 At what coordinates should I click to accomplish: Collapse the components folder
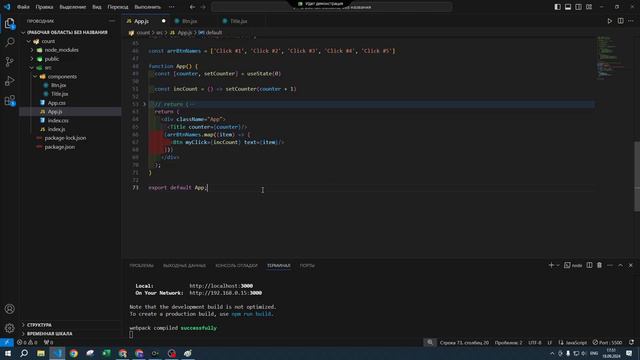[35, 77]
